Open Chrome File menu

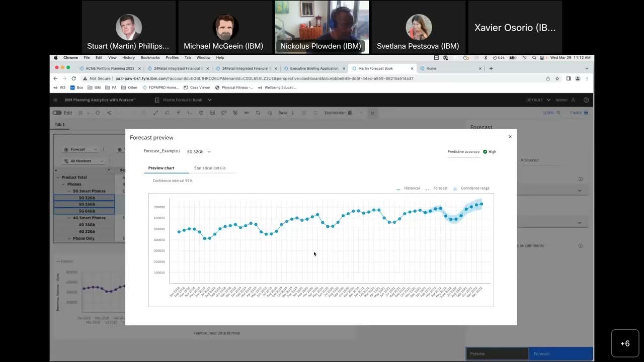87,58
